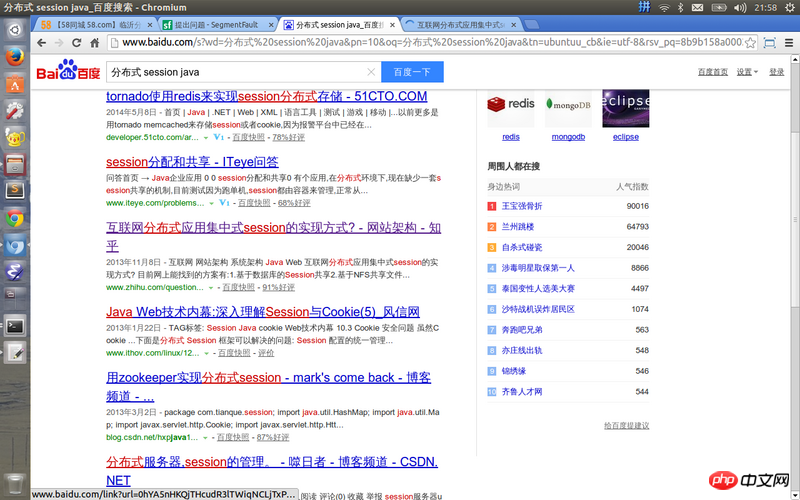Click the 百度一下 search button
Image resolution: width=800 pixels, height=500 pixels.
[412, 72]
